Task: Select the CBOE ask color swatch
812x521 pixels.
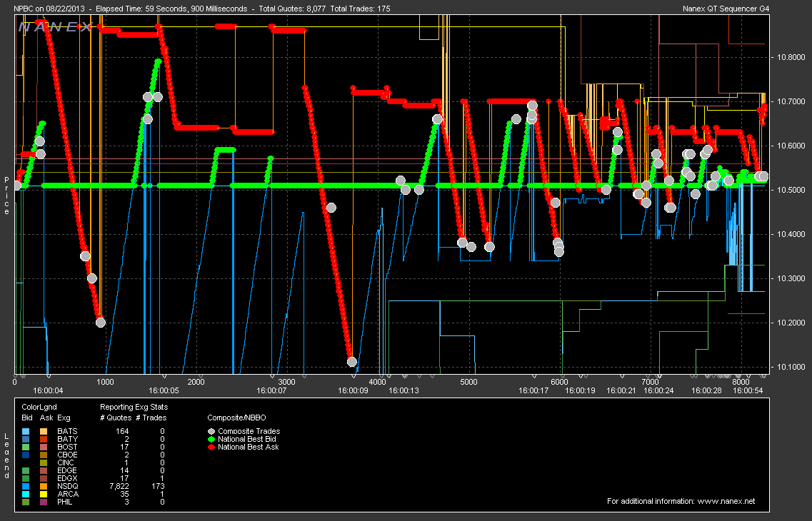Action: [x=44, y=455]
